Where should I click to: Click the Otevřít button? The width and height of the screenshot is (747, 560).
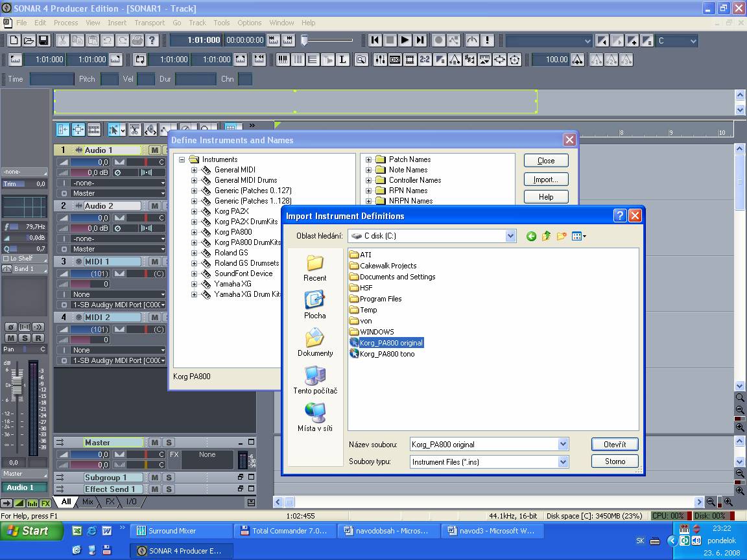(x=615, y=444)
